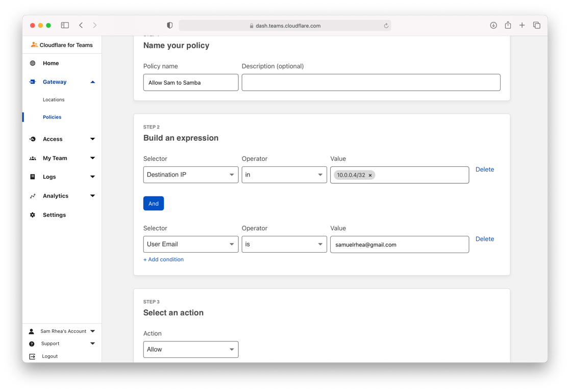570x392 pixels.
Task: Open the privacy shield icon
Action: tap(170, 25)
